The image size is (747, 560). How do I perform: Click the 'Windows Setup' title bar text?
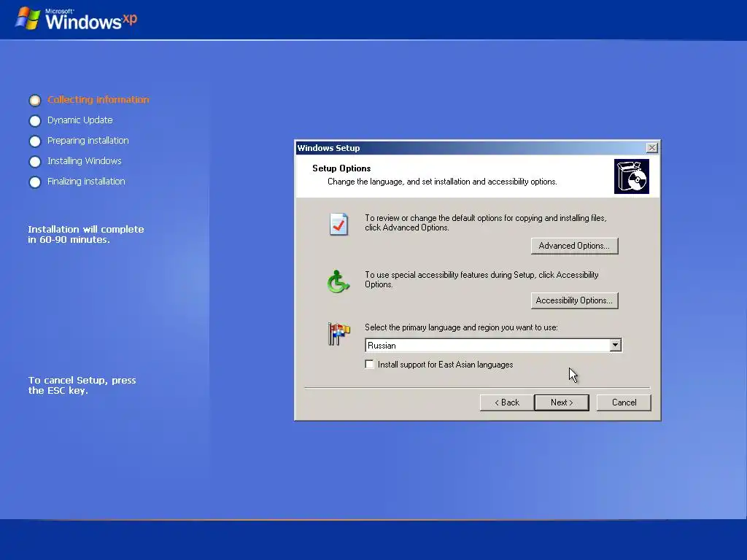(x=329, y=147)
